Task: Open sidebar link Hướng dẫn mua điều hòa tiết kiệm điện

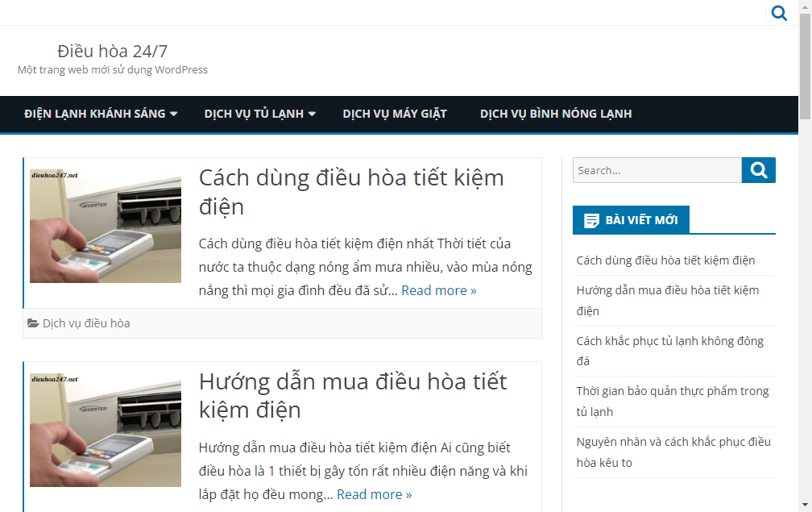Action: click(x=668, y=301)
